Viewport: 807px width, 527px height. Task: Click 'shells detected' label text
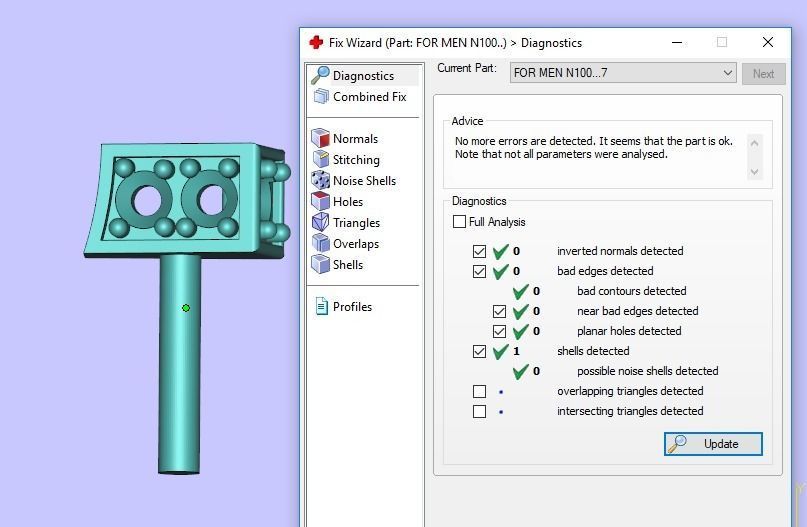(x=593, y=351)
